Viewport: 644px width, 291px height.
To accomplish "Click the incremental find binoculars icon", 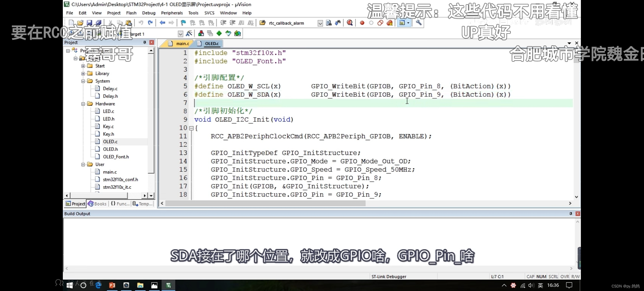I will click(338, 23).
